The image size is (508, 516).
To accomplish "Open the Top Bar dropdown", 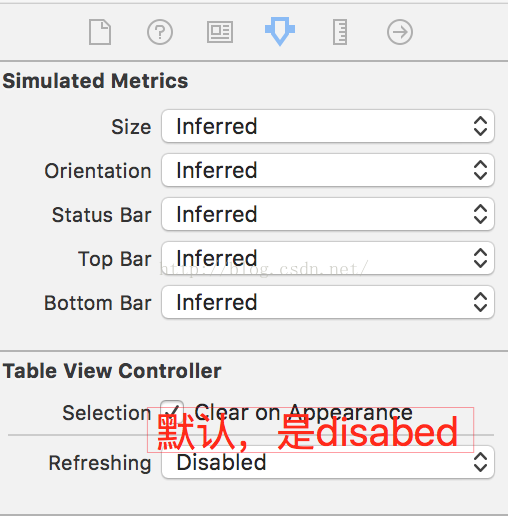I will pos(328,258).
